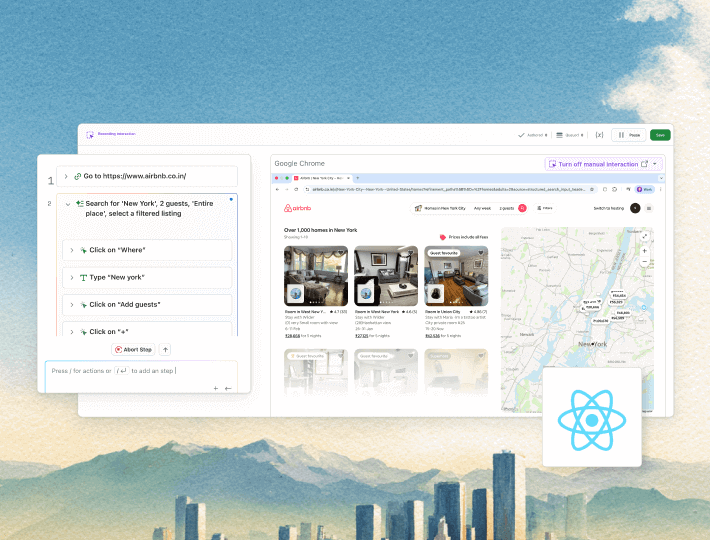Open second listing photo rated 4.6

[386, 276]
